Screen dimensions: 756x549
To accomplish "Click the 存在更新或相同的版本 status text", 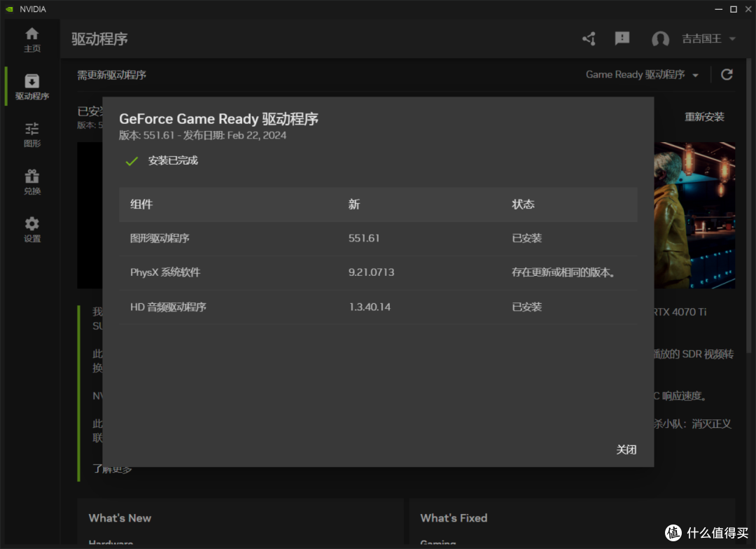I will pos(563,272).
